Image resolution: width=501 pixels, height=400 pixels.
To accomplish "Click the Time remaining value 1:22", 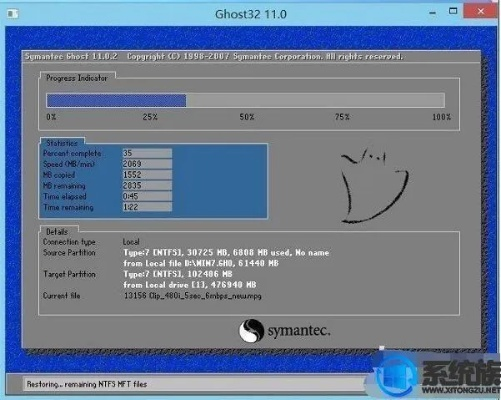I will pyautogui.click(x=147, y=207).
